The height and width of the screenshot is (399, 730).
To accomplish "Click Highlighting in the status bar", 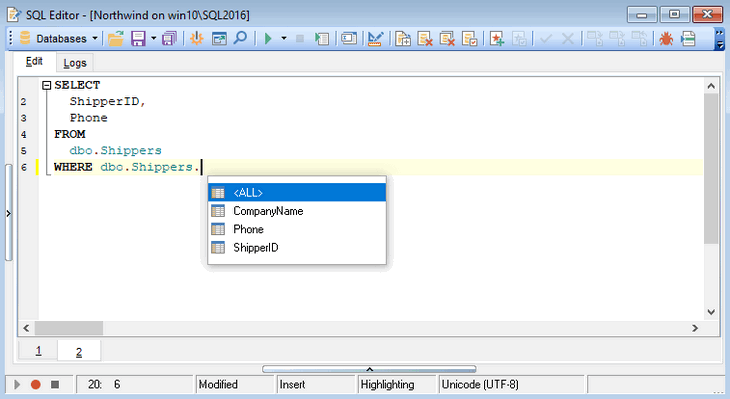I will click(397, 385).
